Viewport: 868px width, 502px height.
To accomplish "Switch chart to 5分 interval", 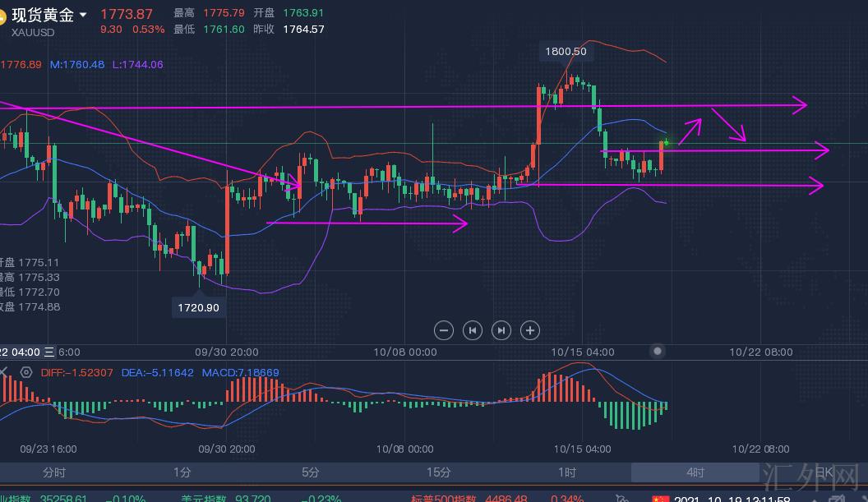I will tap(311, 472).
